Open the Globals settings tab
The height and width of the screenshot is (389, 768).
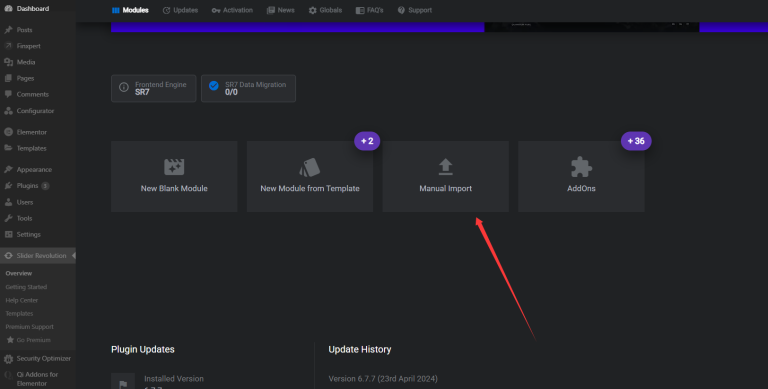pyautogui.click(x=325, y=10)
